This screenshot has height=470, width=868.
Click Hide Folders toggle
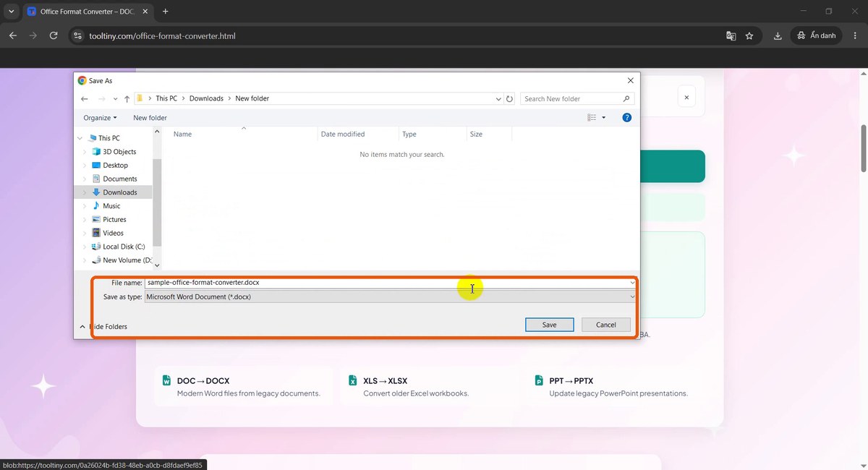[103, 327]
